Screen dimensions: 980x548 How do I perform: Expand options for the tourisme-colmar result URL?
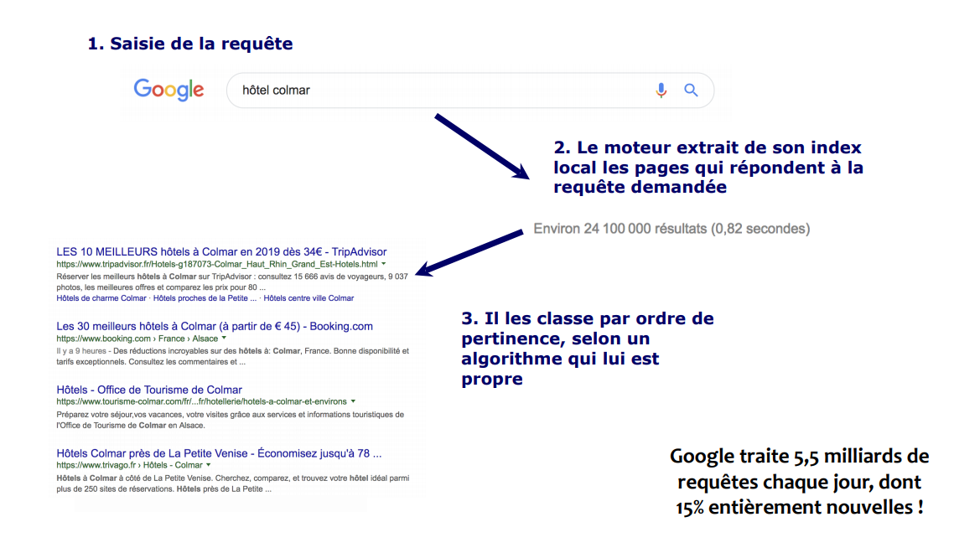tap(353, 401)
